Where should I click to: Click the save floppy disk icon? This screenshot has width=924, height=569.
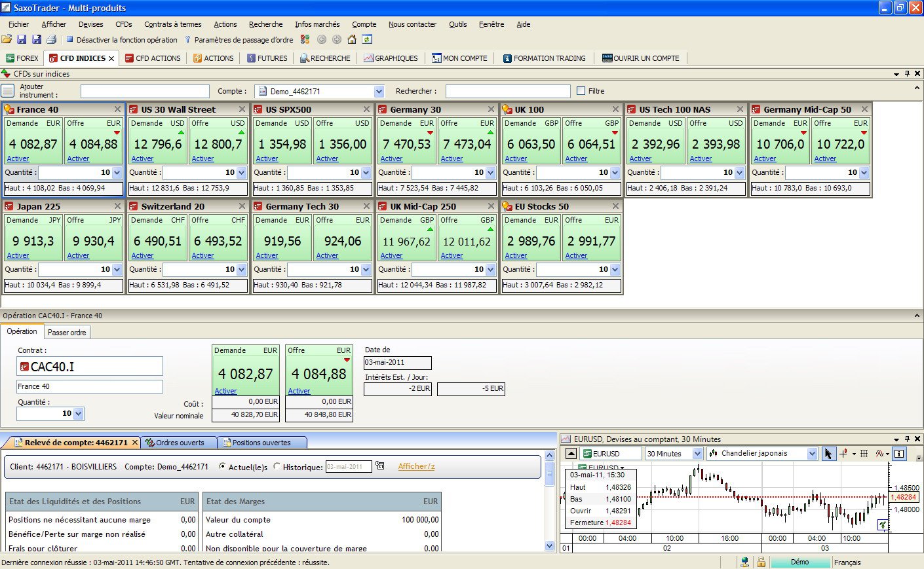pos(22,40)
